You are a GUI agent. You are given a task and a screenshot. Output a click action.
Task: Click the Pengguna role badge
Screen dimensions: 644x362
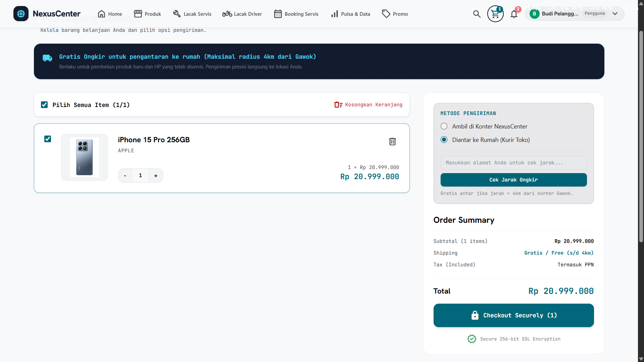595,13
